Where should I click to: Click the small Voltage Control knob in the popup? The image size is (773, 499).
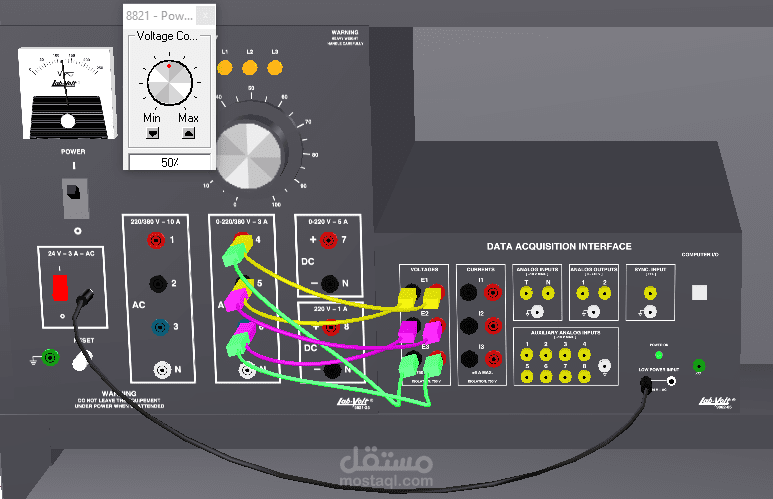pos(170,83)
